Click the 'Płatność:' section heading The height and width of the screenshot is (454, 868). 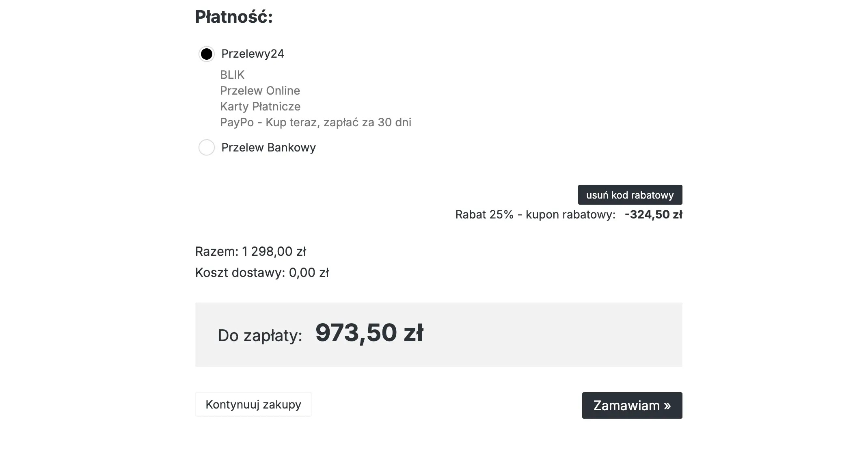pos(234,17)
